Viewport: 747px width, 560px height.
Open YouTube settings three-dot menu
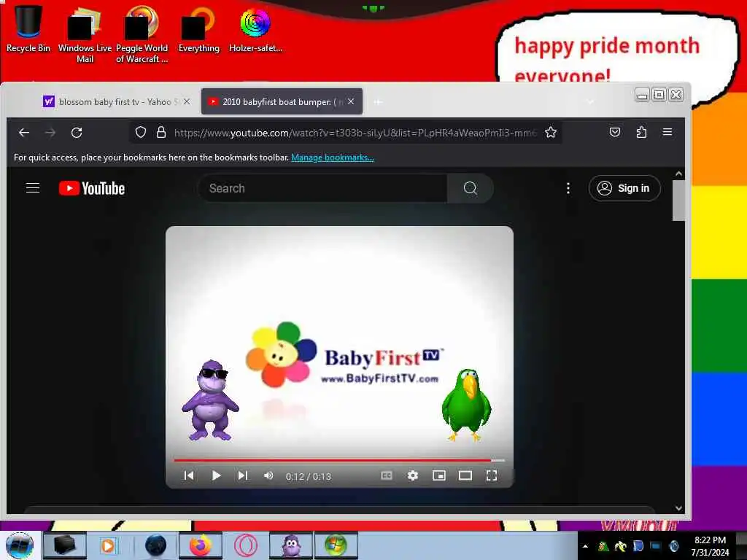click(x=568, y=188)
